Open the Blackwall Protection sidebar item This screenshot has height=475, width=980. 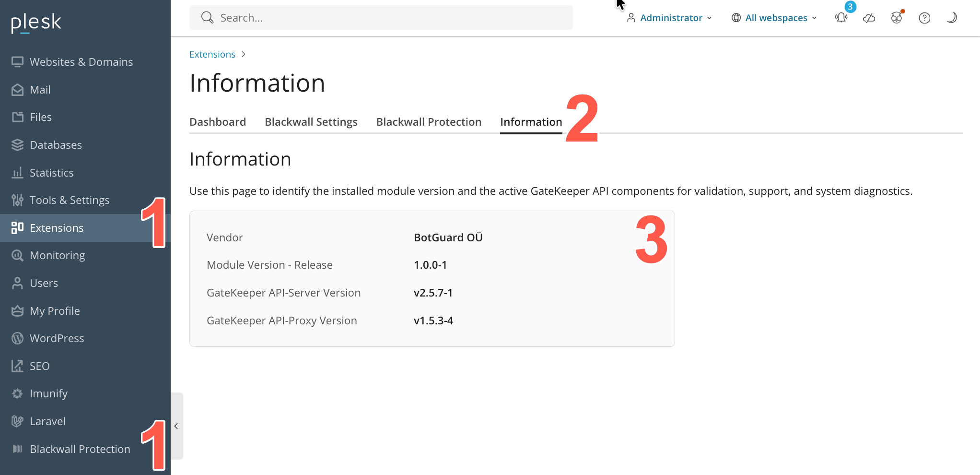click(x=80, y=449)
